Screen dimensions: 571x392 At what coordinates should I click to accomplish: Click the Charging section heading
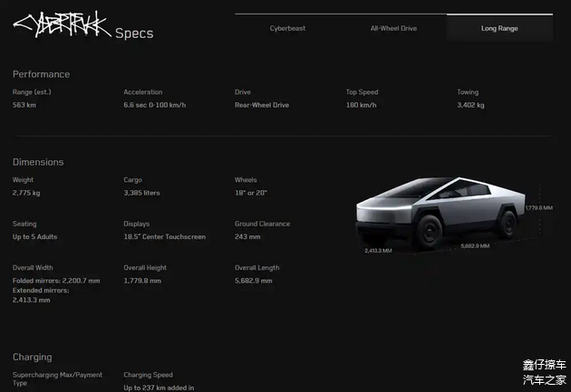[32, 357]
